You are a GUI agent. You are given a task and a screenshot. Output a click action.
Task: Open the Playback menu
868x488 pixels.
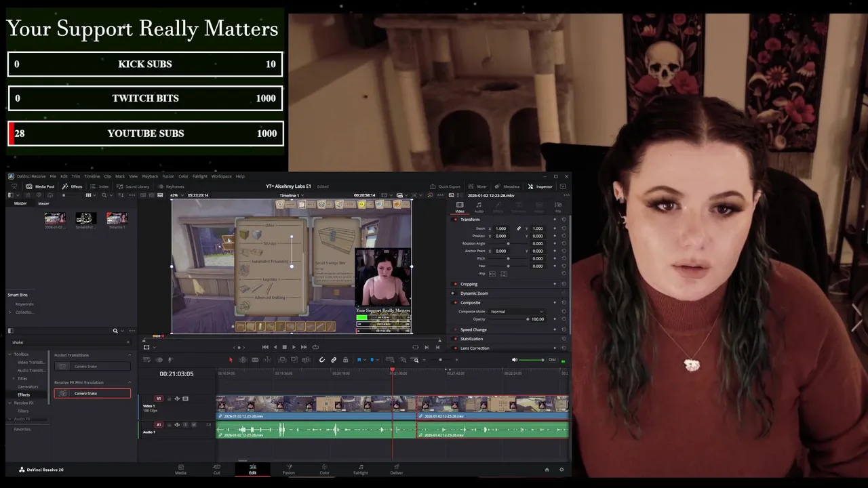(x=150, y=176)
